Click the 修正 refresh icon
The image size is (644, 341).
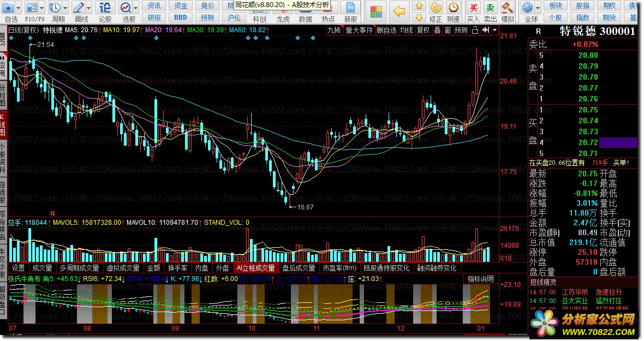(x=436, y=8)
